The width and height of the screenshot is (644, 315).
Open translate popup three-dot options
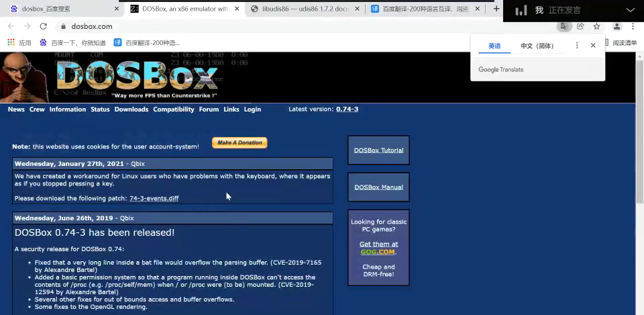[x=577, y=46]
